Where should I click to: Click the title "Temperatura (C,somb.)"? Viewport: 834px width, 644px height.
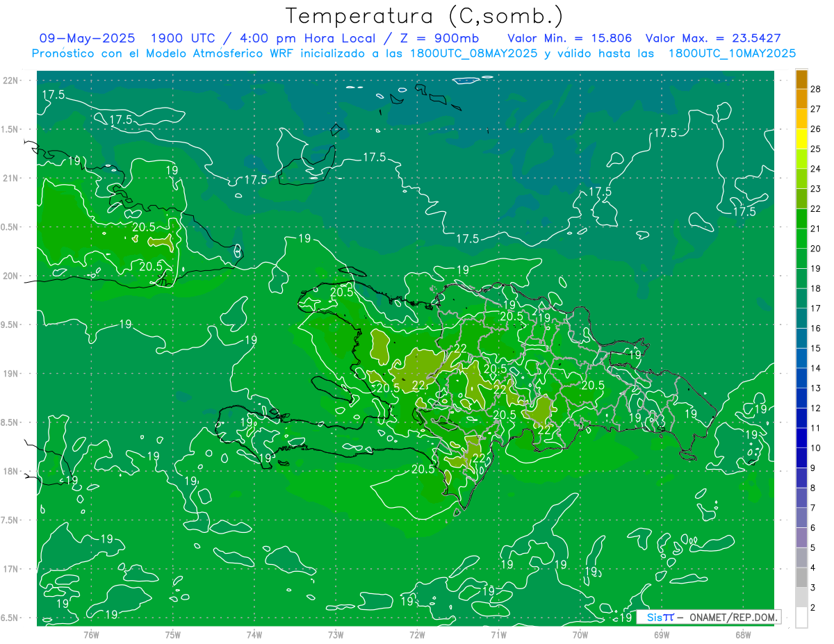click(x=425, y=16)
